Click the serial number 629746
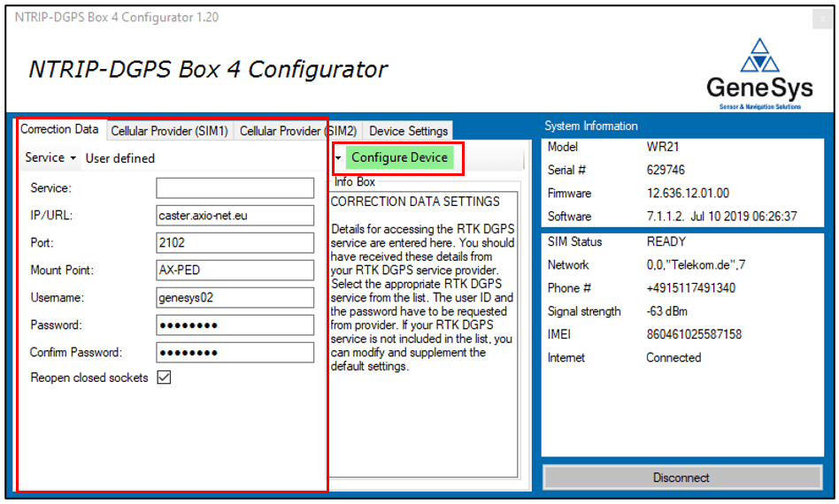 coord(666,170)
